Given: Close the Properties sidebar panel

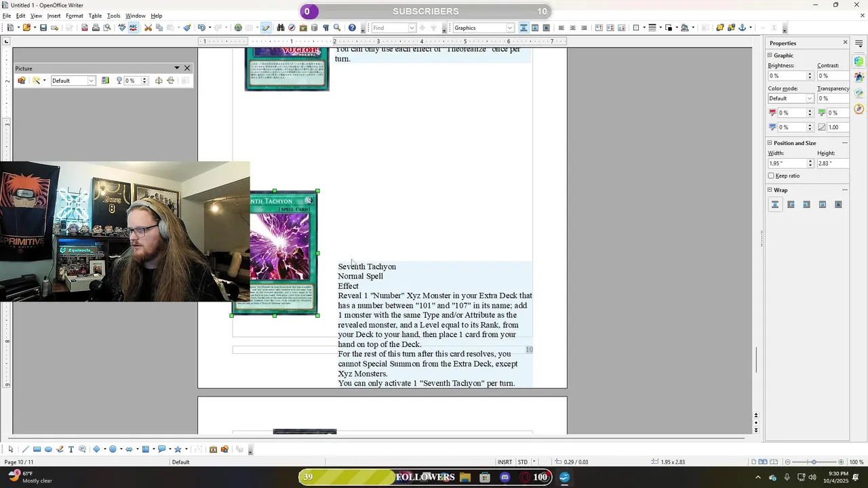Looking at the screenshot, I should pyautogui.click(x=845, y=43).
